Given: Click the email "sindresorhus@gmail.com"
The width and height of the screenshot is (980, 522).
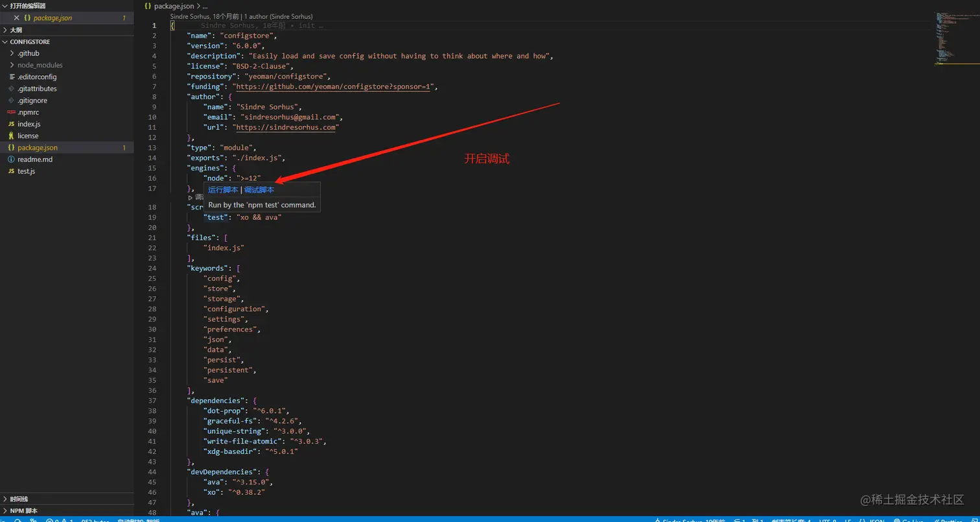Looking at the screenshot, I should click(289, 117).
